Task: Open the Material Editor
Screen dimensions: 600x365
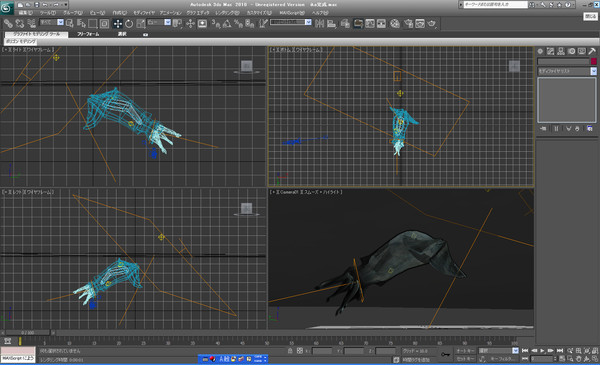Action: pos(395,24)
